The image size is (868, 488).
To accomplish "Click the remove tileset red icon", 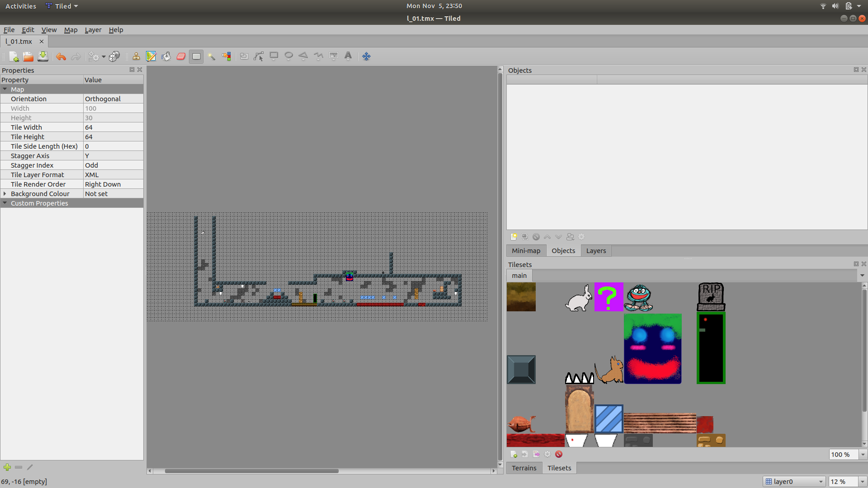I will coord(559,454).
